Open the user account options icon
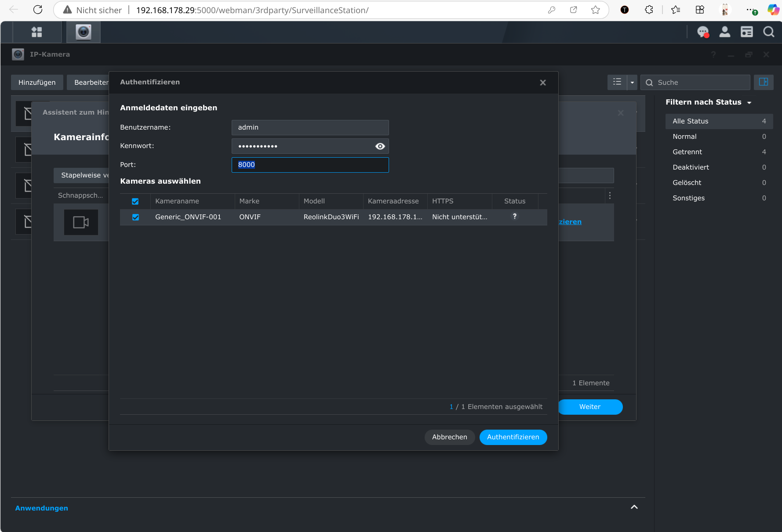Screen dimensions: 782x532 tap(724, 32)
